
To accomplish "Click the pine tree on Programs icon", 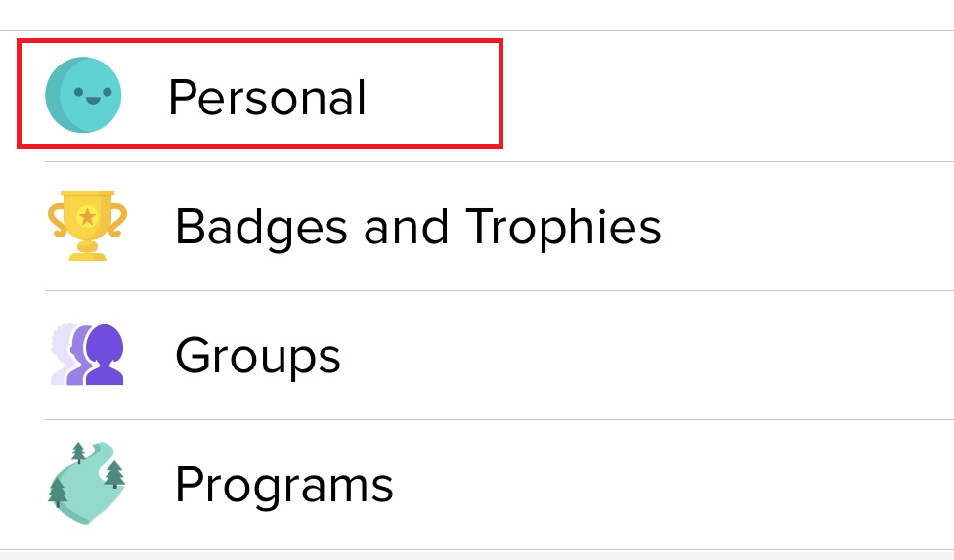I will tap(114, 474).
